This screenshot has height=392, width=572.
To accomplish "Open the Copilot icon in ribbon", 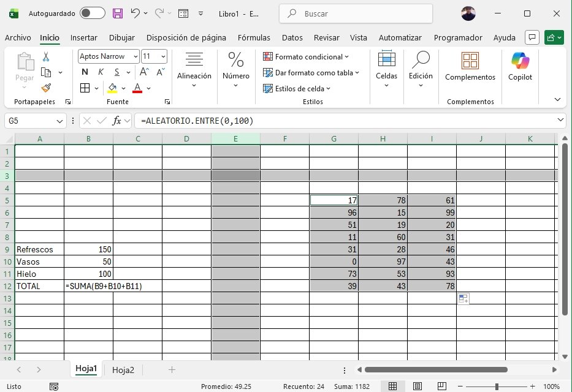I will (x=520, y=66).
